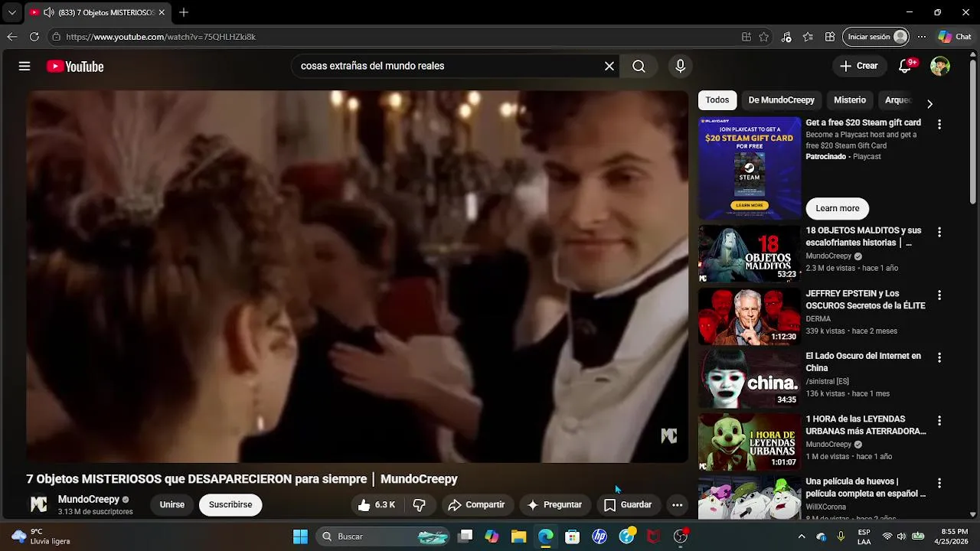Open the china video thumbnail

click(x=750, y=379)
